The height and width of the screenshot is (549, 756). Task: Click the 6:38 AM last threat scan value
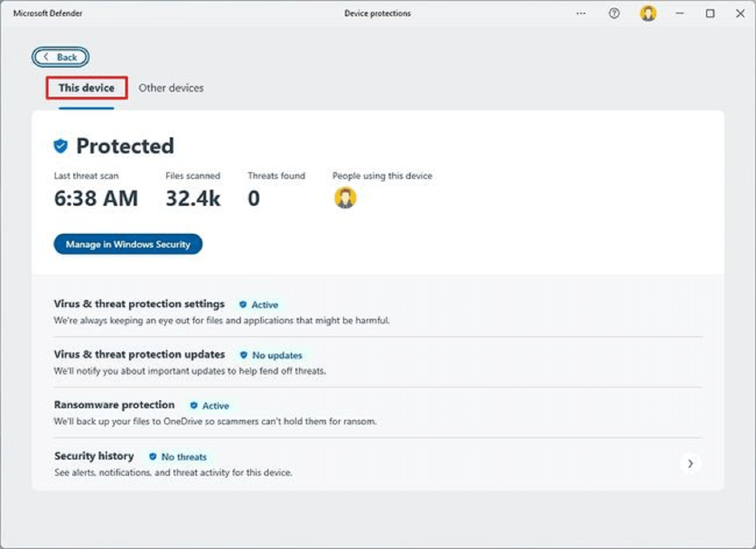(96, 198)
